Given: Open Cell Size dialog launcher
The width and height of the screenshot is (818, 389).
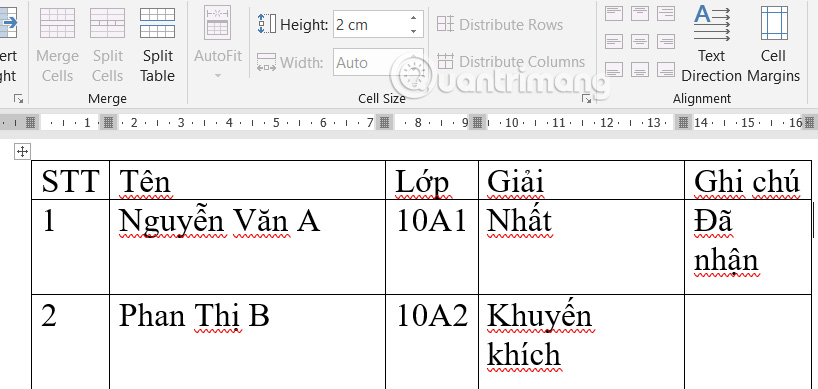Looking at the screenshot, I should pyautogui.click(x=586, y=99).
